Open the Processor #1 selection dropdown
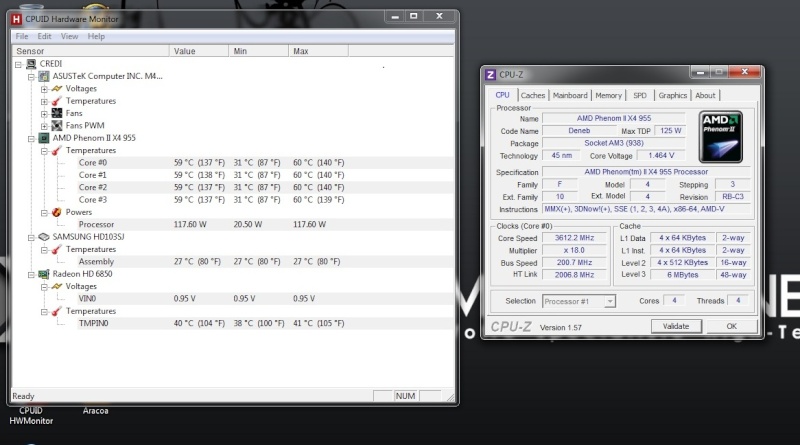Screen dimensions: 800x445 point(610,302)
